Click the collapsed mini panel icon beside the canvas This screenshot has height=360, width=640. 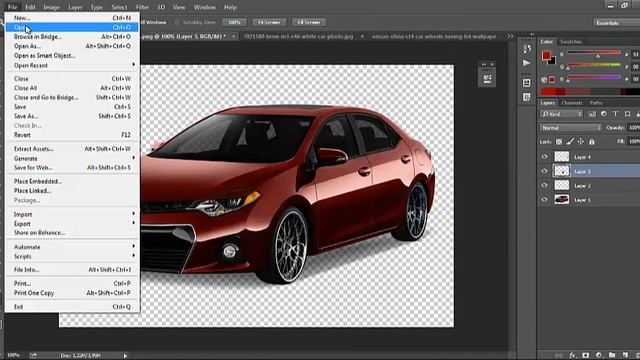pyautogui.click(x=487, y=78)
